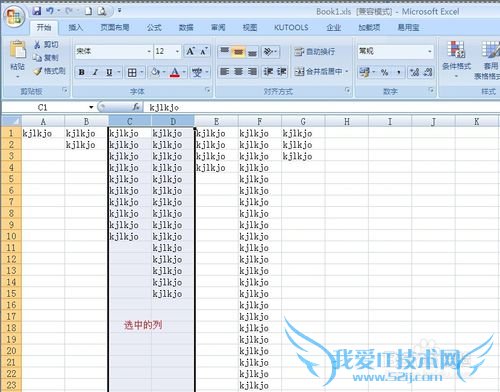The width and height of the screenshot is (500, 392).
Task: Open phonetic guide (文) button
Action: point(197,72)
